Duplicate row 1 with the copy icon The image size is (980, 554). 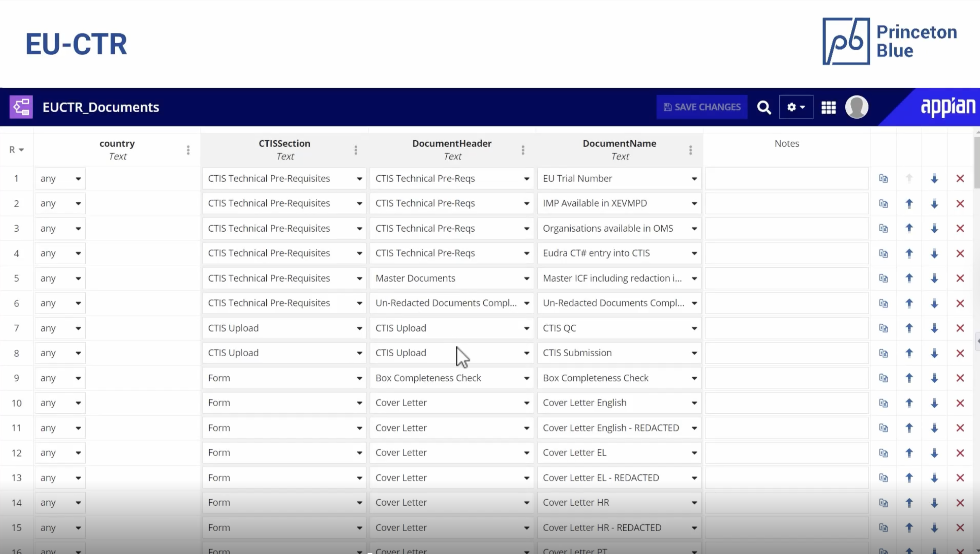[x=883, y=178]
